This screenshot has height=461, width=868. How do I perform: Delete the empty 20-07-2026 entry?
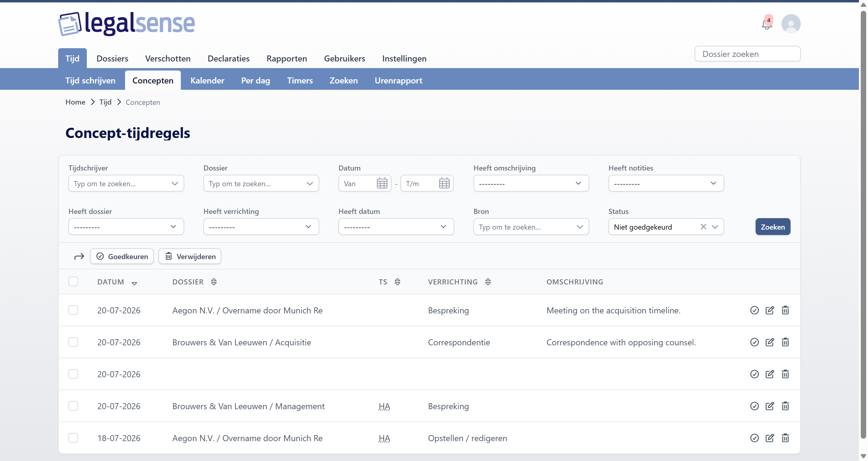click(x=785, y=374)
